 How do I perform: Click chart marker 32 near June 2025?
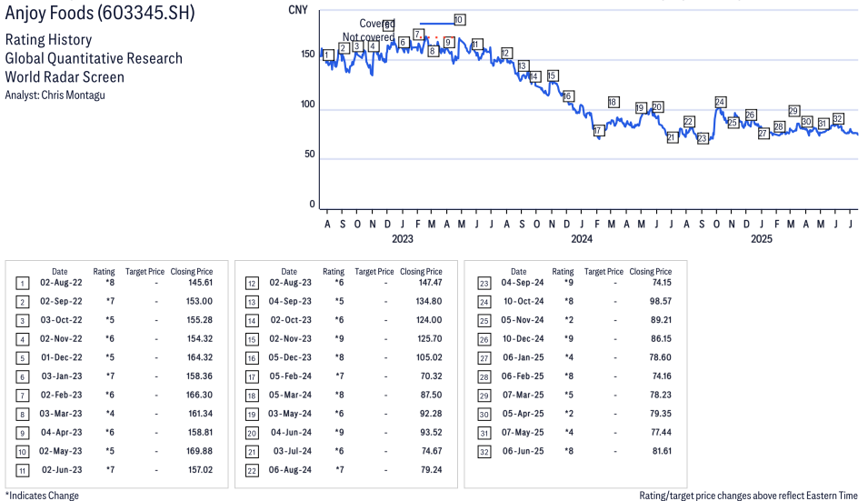pyautogui.click(x=838, y=118)
